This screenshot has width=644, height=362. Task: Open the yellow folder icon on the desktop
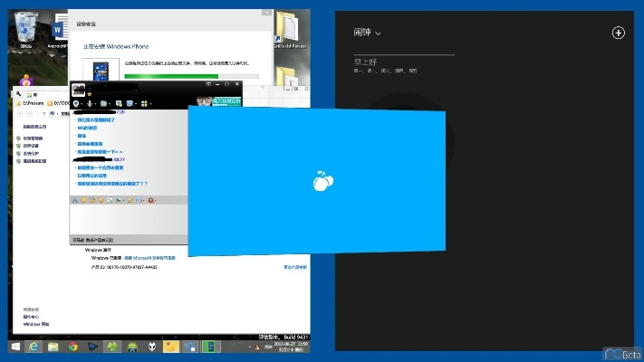tap(290, 25)
